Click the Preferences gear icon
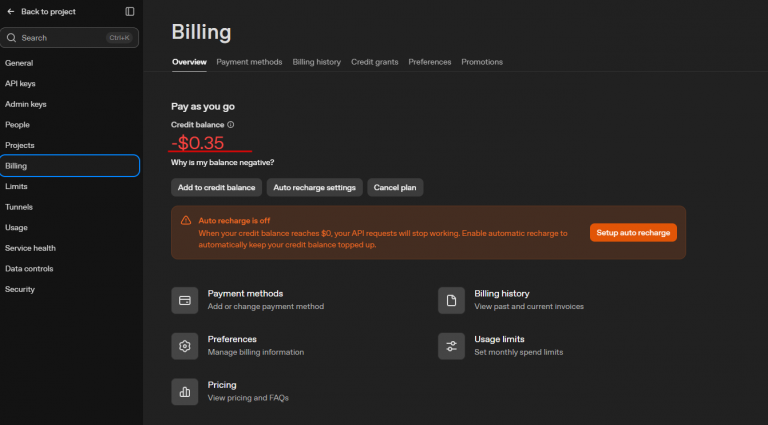Screen dimensions: 768x425 (x=185, y=346)
